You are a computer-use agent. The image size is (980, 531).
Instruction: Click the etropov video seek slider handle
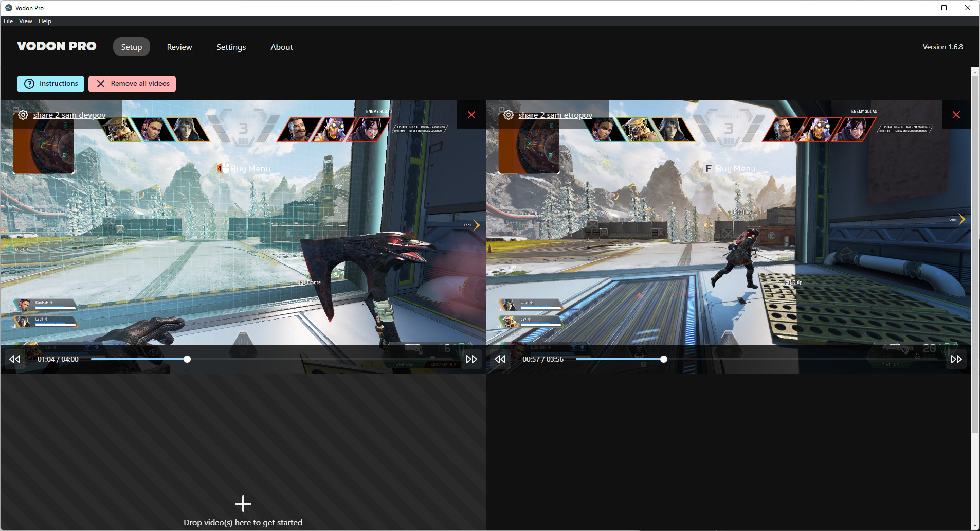coord(664,359)
